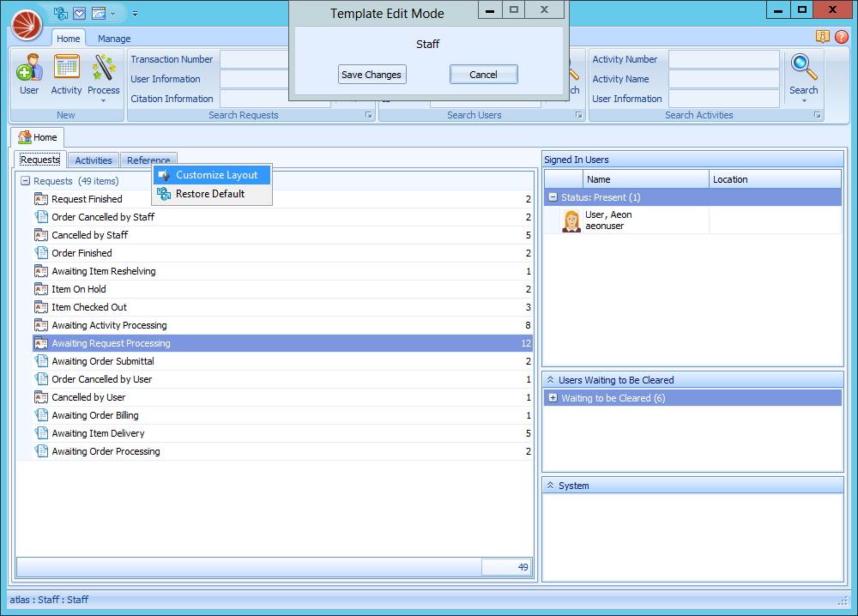Open the Process wand tool
Screen dimensions: 858x616
pos(104,69)
